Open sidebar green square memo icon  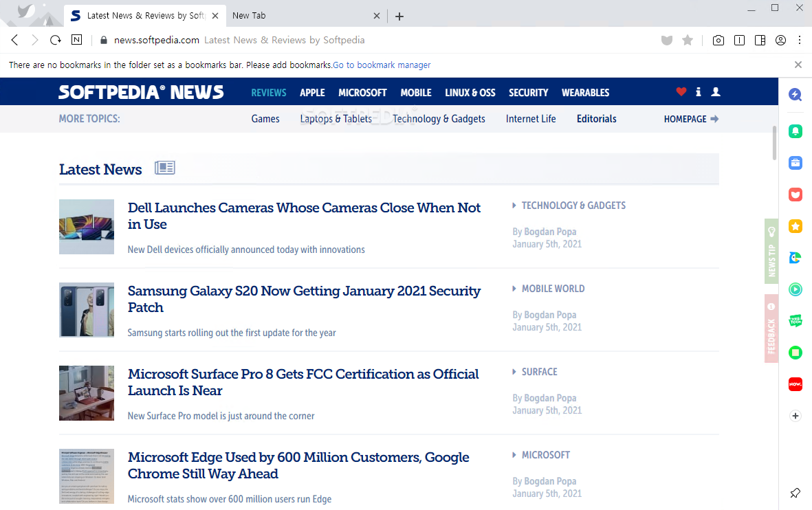(x=795, y=353)
